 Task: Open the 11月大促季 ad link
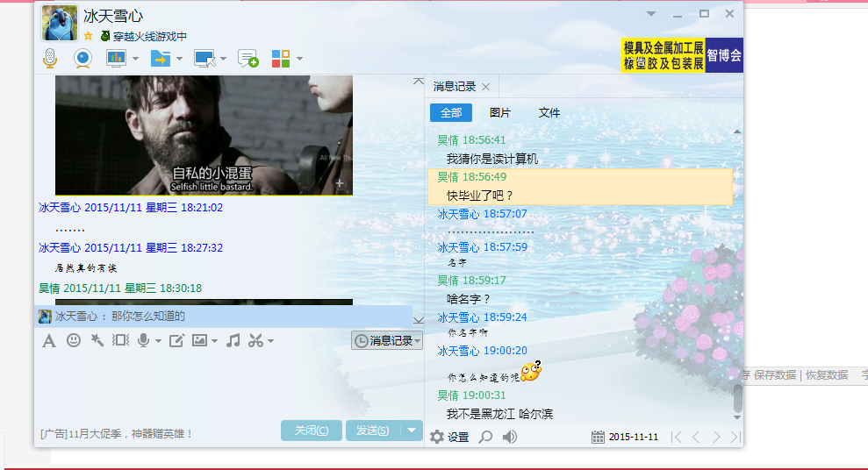point(116,434)
